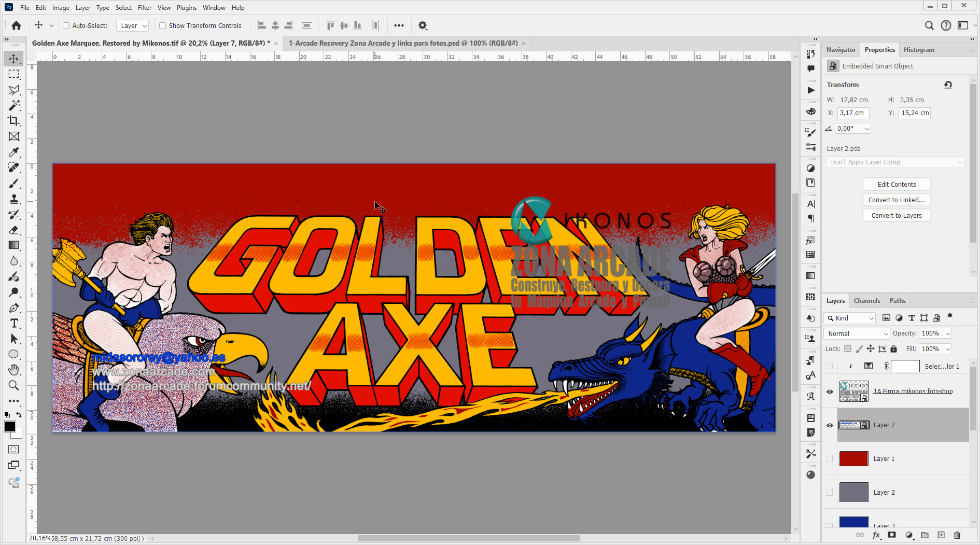Select the Dodge tool
This screenshot has width=980, height=545.
tap(13, 292)
